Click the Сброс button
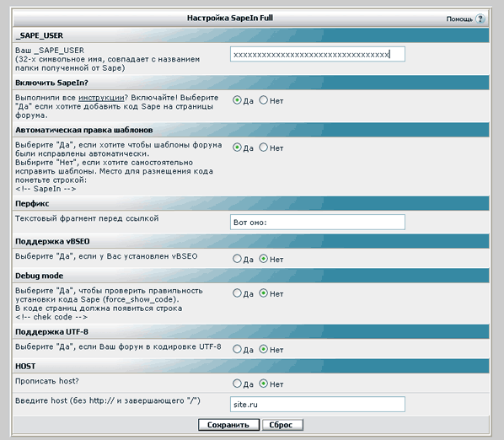Image resolution: width=504 pixels, height=440 pixels. tap(282, 425)
